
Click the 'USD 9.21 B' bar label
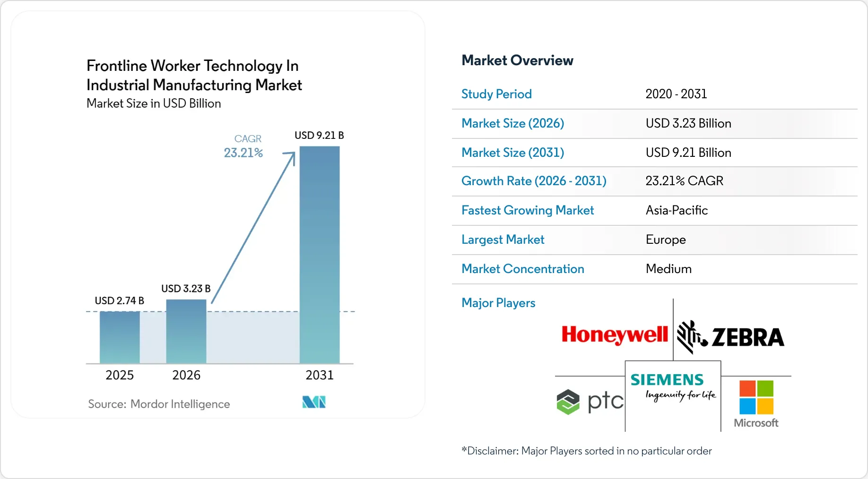click(319, 136)
